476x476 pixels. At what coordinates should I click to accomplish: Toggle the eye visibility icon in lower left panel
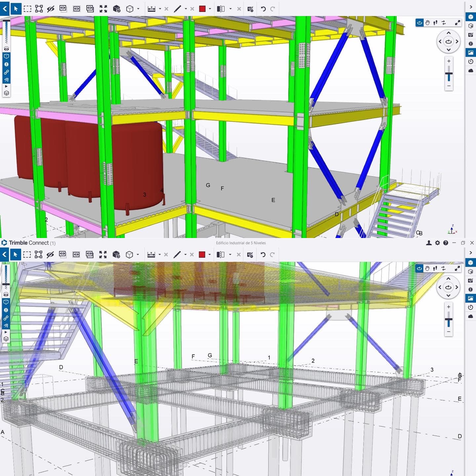(x=6, y=294)
